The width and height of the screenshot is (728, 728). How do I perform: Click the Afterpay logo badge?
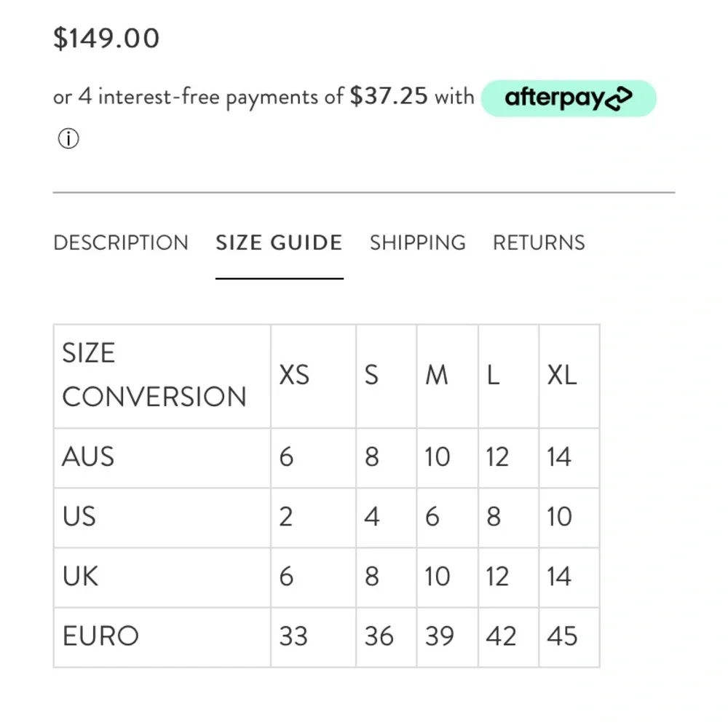[569, 98]
